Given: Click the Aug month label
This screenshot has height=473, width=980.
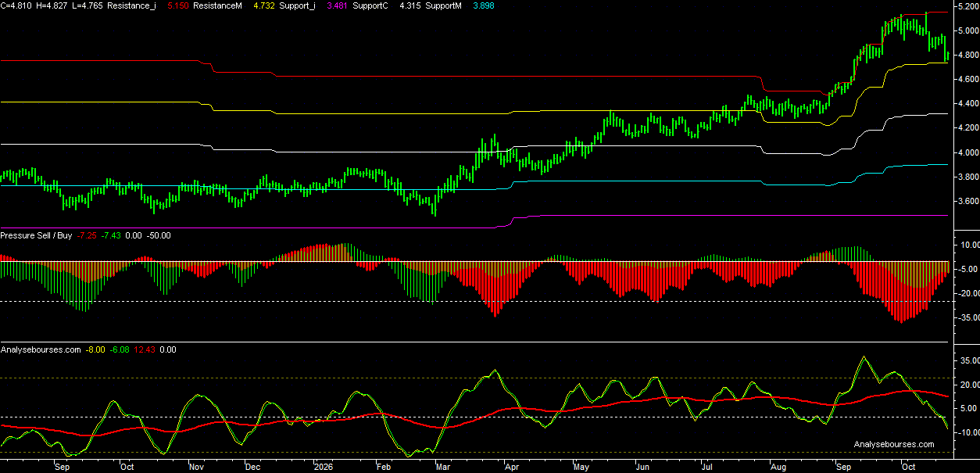Looking at the screenshot, I should point(778,467).
